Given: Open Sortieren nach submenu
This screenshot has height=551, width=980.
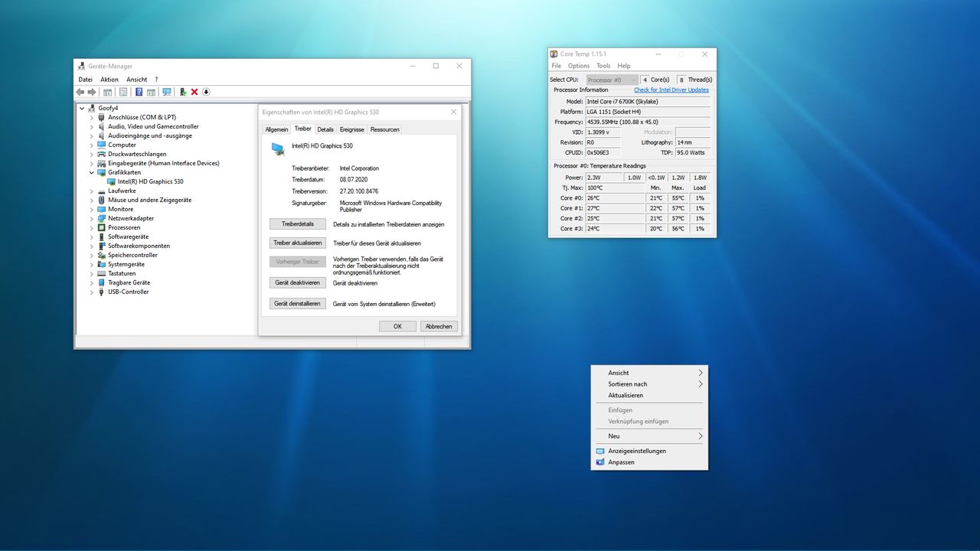Looking at the screenshot, I should coord(649,384).
